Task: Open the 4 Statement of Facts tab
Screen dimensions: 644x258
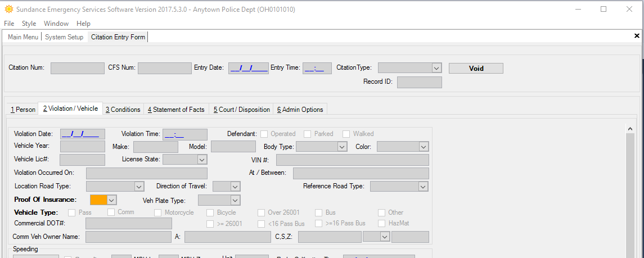Action: click(176, 110)
